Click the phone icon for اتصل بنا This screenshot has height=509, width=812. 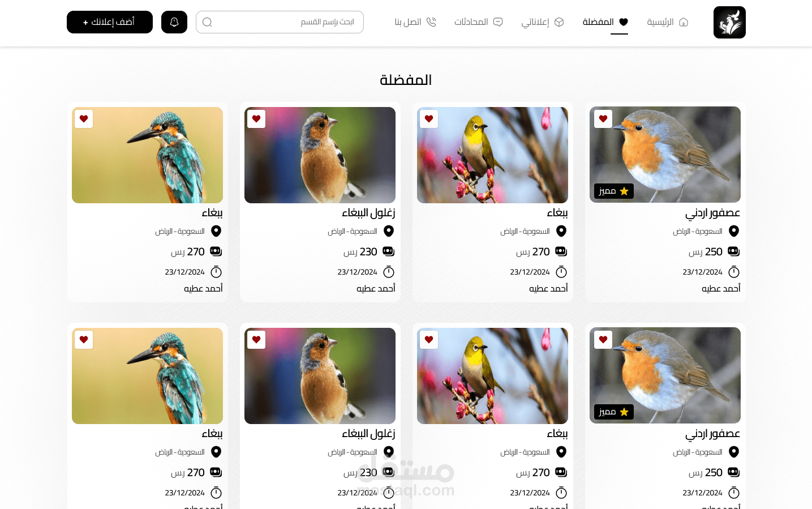coord(431,22)
